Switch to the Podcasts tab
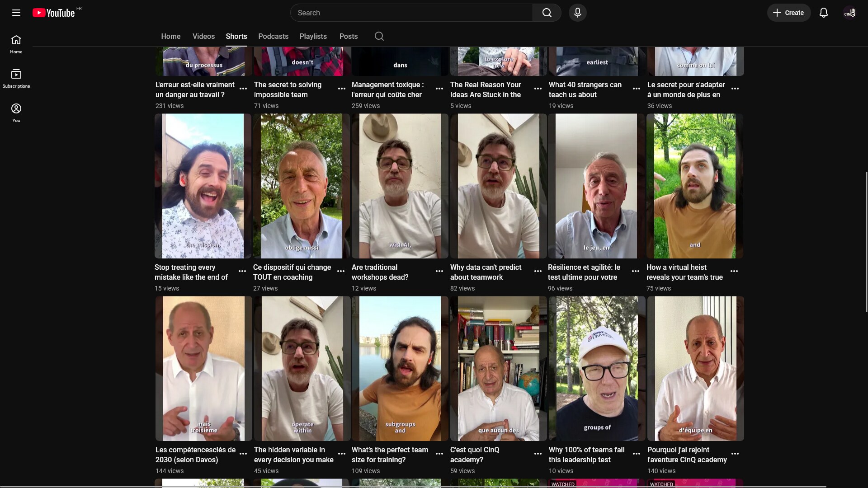Image resolution: width=868 pixels, height=488 pixels. 273,36
